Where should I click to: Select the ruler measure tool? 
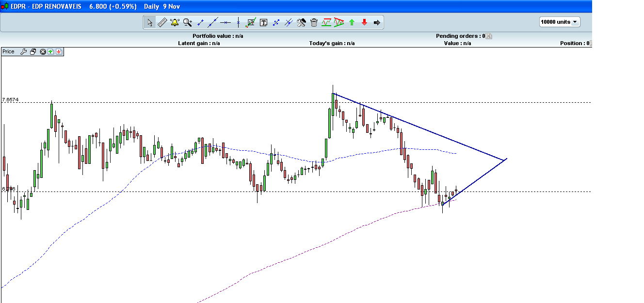(162, 22)
